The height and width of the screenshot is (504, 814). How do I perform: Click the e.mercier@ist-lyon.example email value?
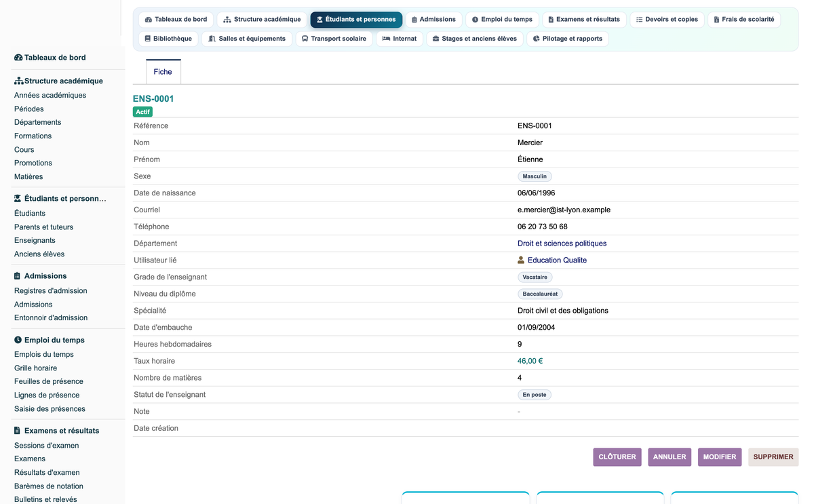click(564, 210)
